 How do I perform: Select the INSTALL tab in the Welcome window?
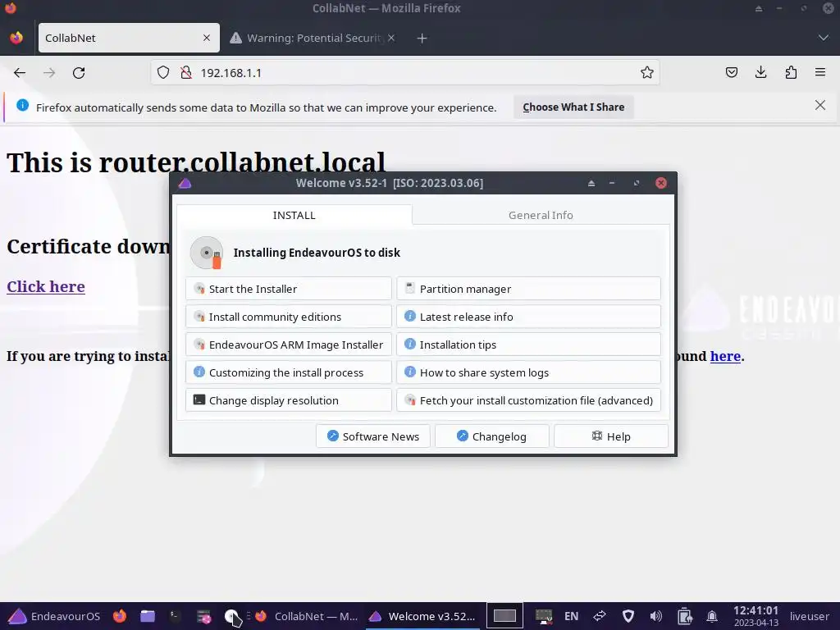point(294,215)
